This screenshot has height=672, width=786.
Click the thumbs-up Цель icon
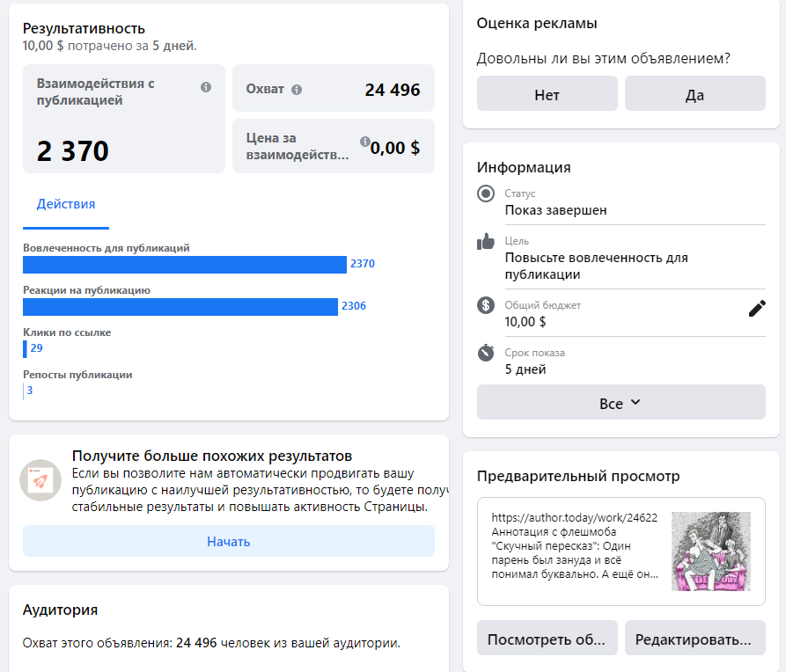click(486, 242)
